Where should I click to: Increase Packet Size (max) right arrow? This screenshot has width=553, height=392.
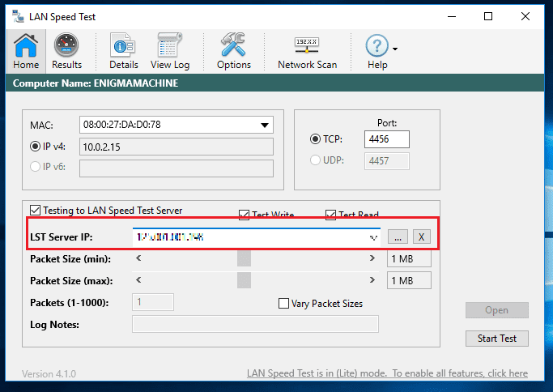[x=372, y=280]
